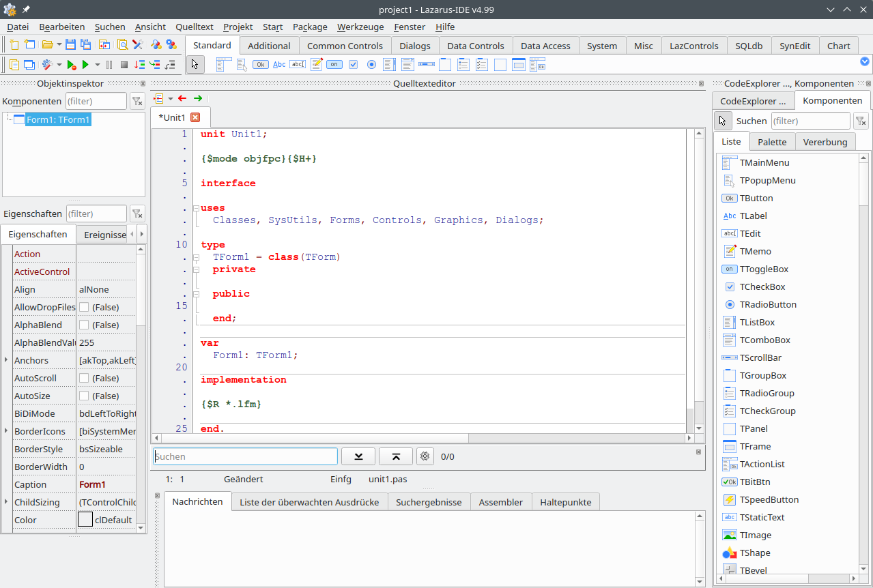Pick the TLabel 'Abc' icon in Standard palette
The width and height of the screenshot is (873, 588).
279,65
